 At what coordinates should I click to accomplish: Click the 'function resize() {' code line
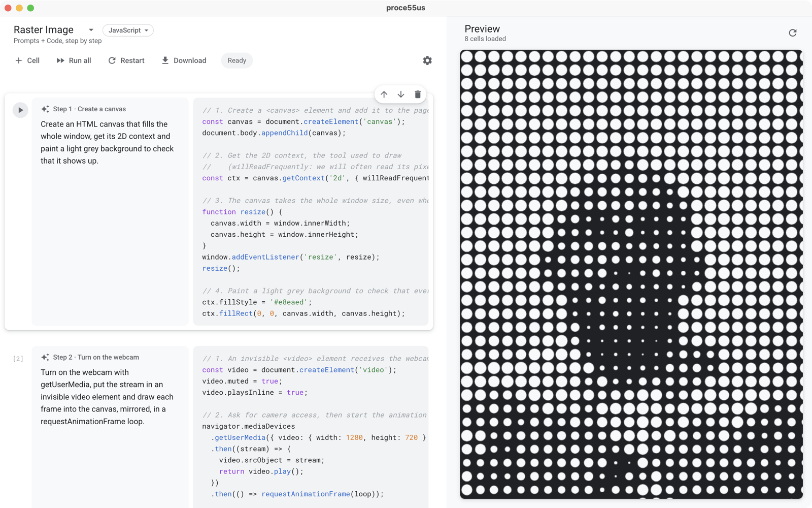[242, 212]
